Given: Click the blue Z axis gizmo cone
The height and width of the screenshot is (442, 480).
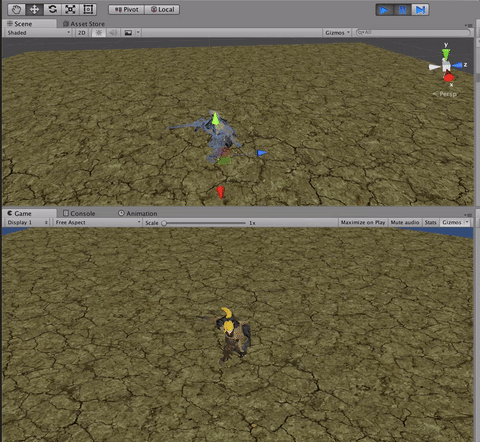Looking at the screenshot, I should coord(458,65).
